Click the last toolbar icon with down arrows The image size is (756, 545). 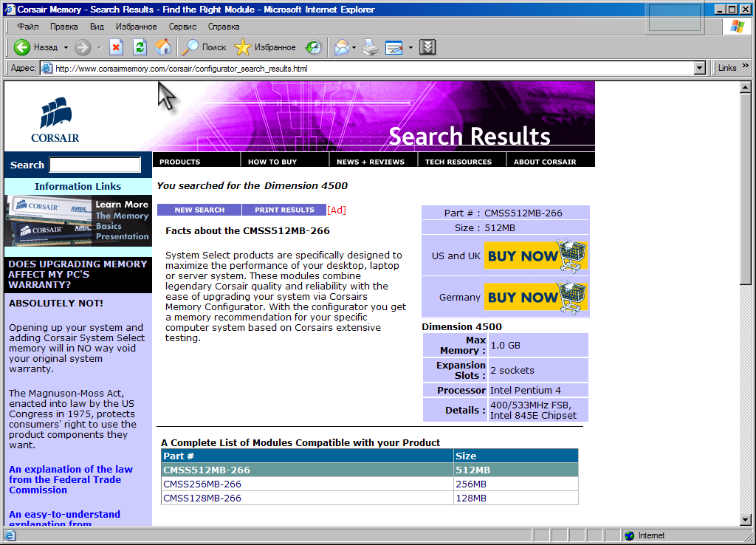point(427,47)
